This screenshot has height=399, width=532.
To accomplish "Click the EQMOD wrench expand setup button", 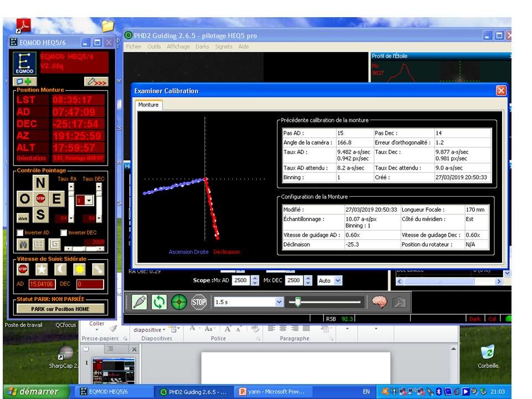I will [x=96, y=81].
